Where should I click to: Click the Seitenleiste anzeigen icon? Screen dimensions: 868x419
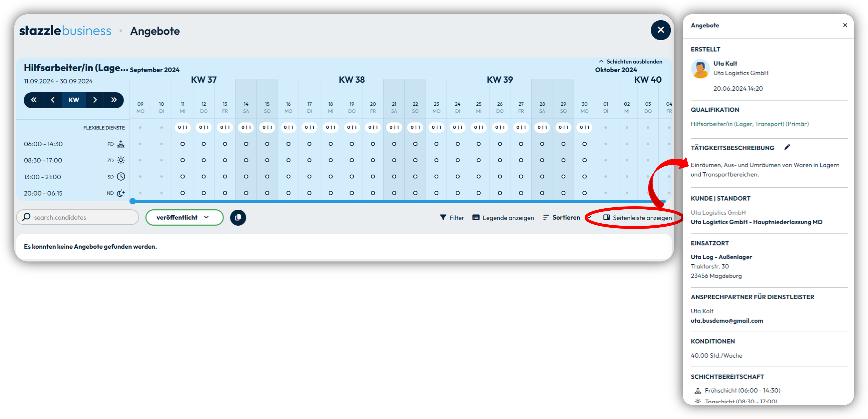click(605, 217)
